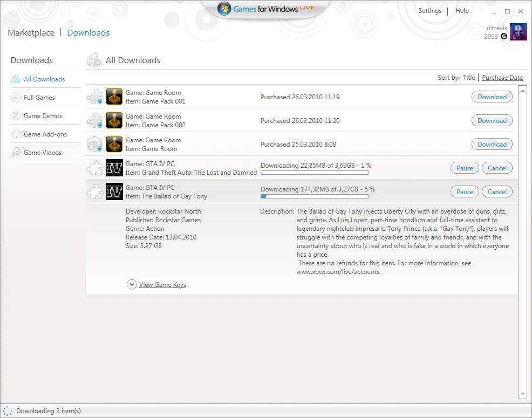Click the Gamerscore G icon beside 2993
532x418 pixels.
(x=504, y=37)
